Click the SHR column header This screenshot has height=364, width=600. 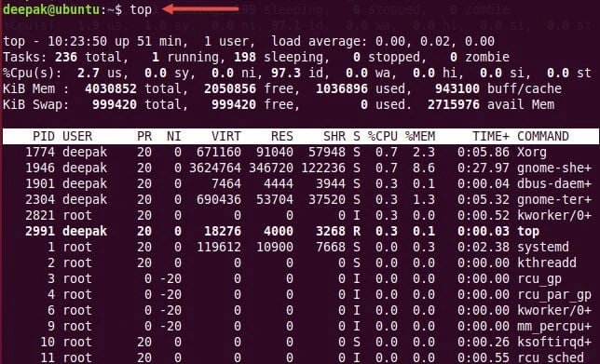coord(334,136)
